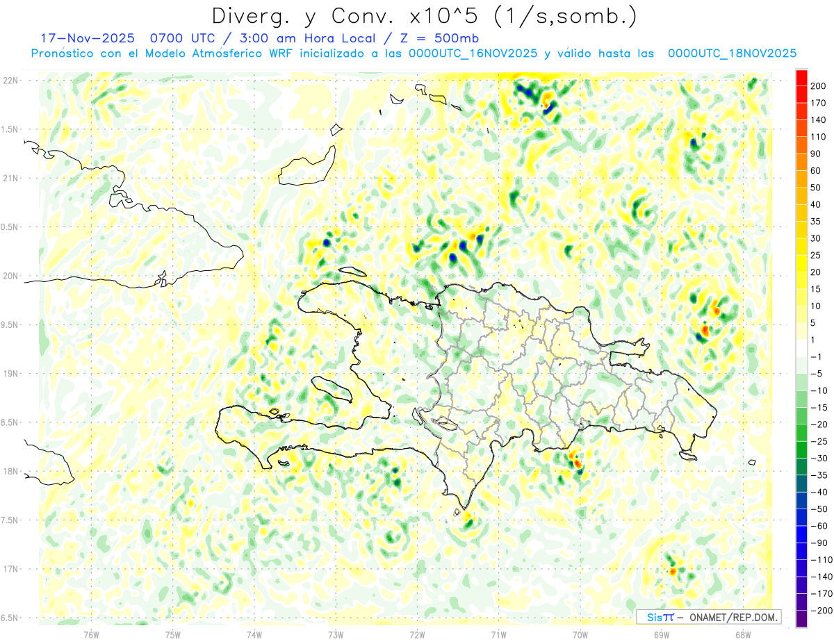Click the '76W' longitude label

tap(91, 634)
